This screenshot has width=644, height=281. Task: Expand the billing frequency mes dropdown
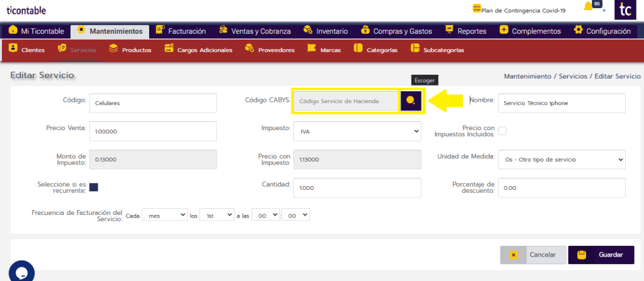coord(165,215)
